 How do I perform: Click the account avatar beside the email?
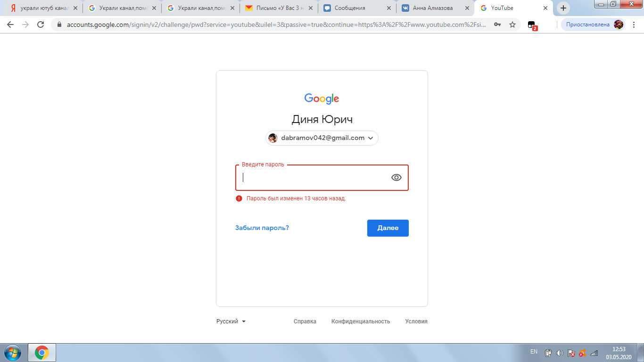click(x=272, y=138)
